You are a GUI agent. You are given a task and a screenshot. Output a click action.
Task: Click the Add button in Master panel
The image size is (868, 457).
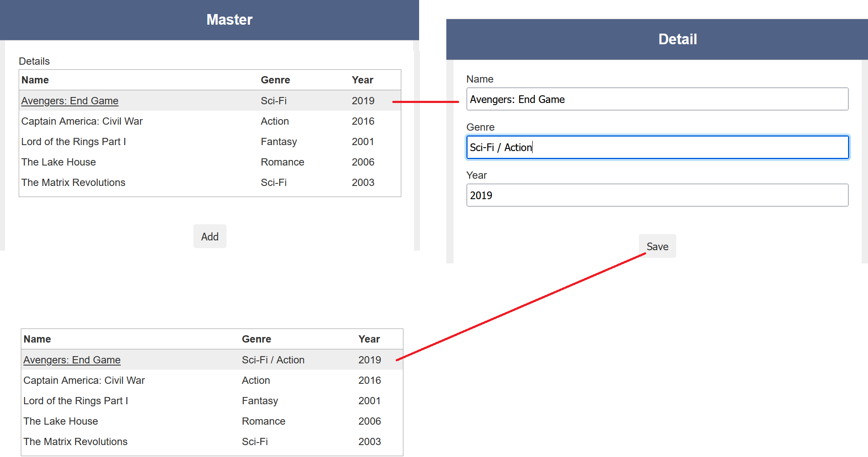point(210,236)
